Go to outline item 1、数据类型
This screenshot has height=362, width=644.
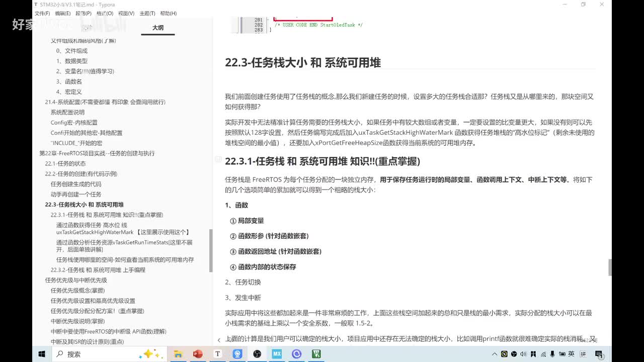pyautogui.click(x=72, y=61)
